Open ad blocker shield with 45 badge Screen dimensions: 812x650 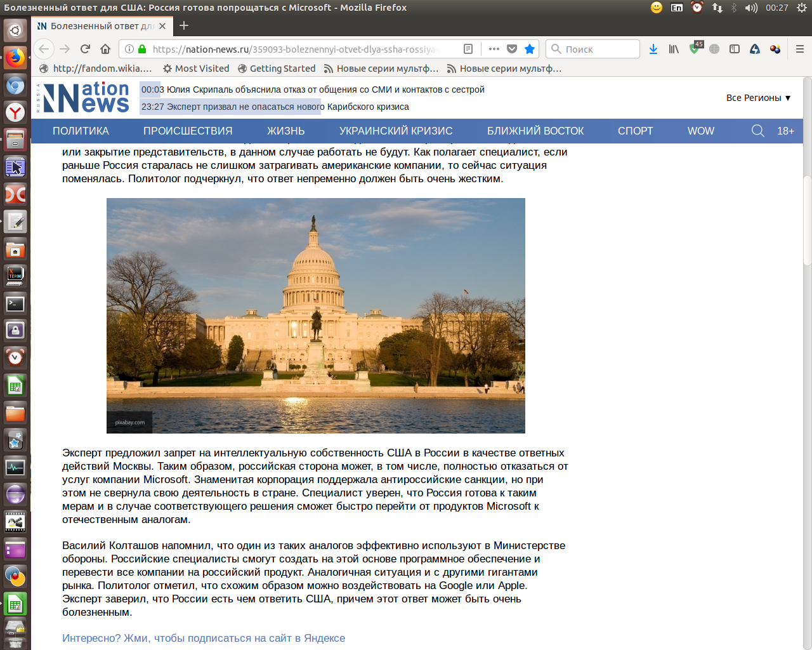(x=695, y=48)
